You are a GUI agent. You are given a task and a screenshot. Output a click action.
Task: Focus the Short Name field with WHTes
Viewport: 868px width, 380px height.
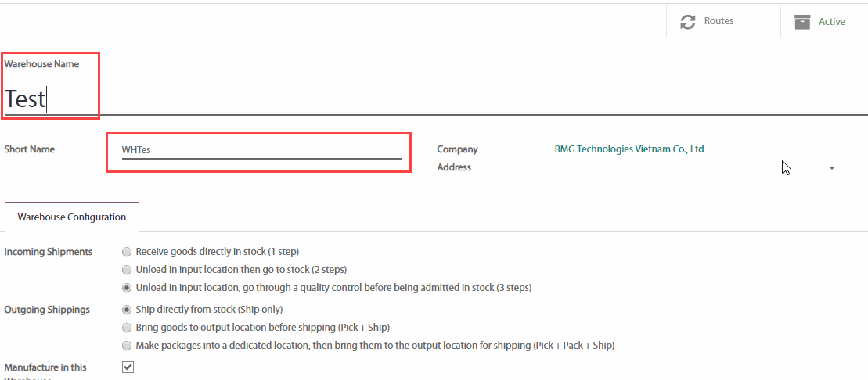(261, 150)
